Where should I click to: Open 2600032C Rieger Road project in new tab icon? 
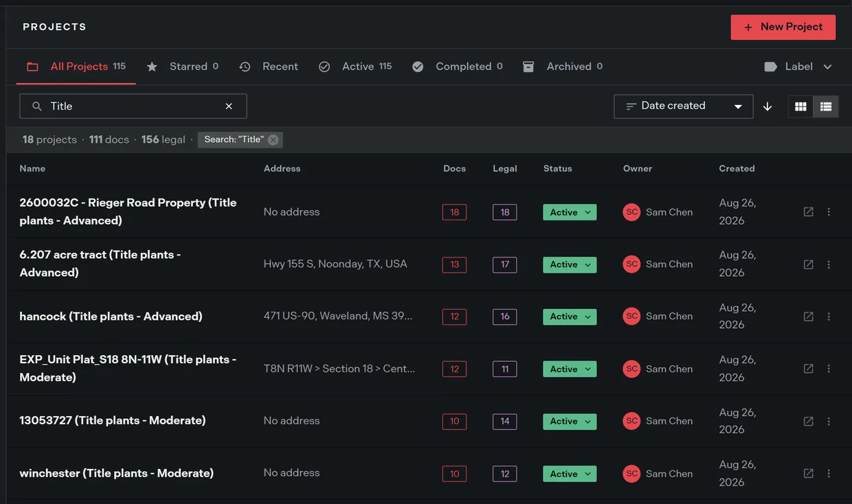tap(809, 212)
